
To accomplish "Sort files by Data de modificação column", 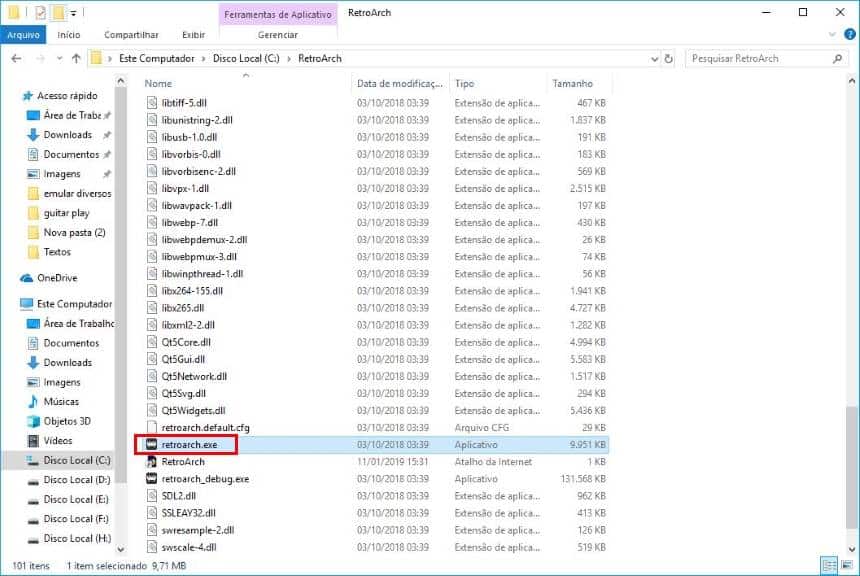I will (x=399, y=83).
